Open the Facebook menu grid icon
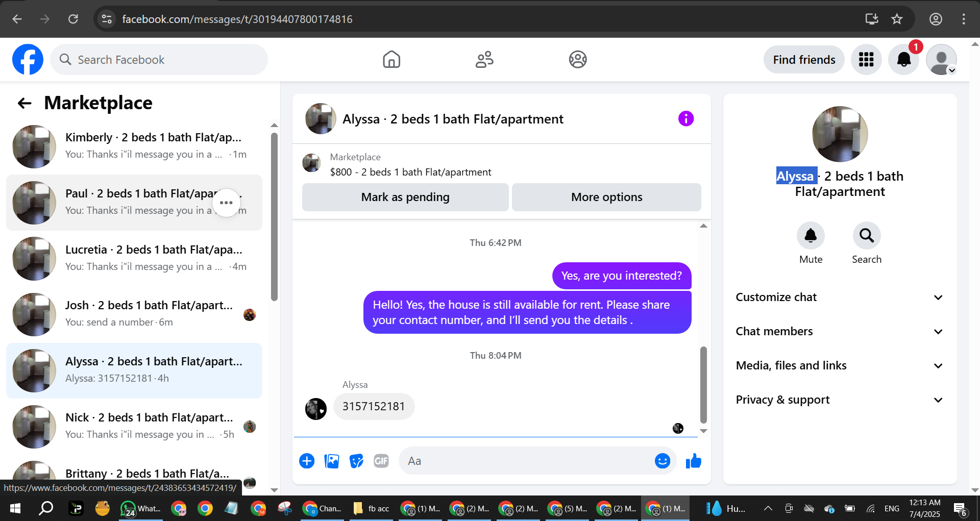The image size is (980, 521). (866, 60)
